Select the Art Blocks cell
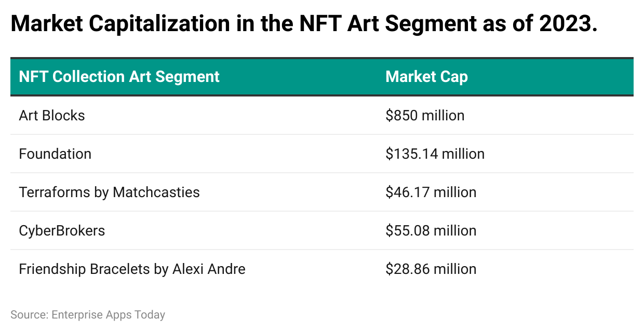644x332 pixels. pos(52,115)
